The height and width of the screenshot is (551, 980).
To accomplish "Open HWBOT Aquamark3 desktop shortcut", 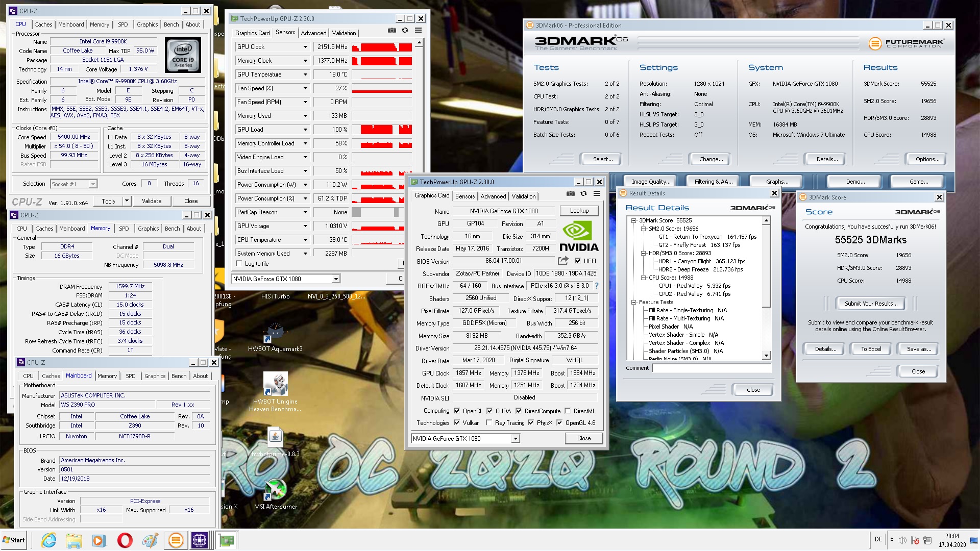I will point(275,337).
